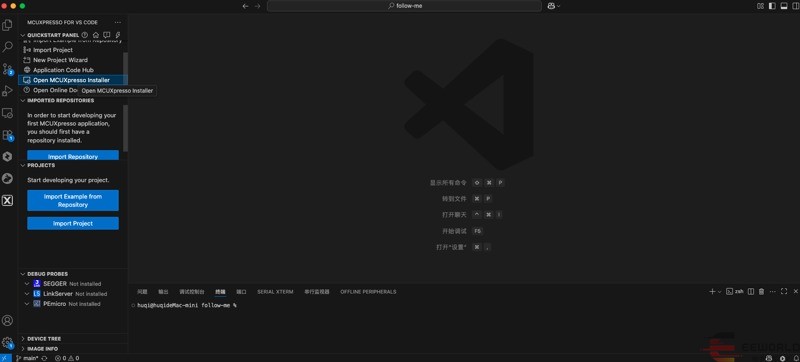Open terminal panel more actions ellipsis

772,292
